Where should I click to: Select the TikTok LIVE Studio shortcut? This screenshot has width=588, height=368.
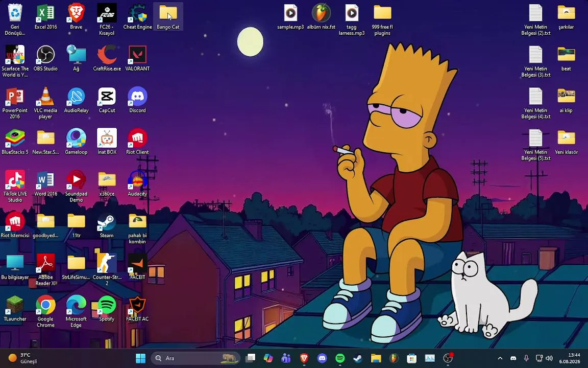point(15,186)
